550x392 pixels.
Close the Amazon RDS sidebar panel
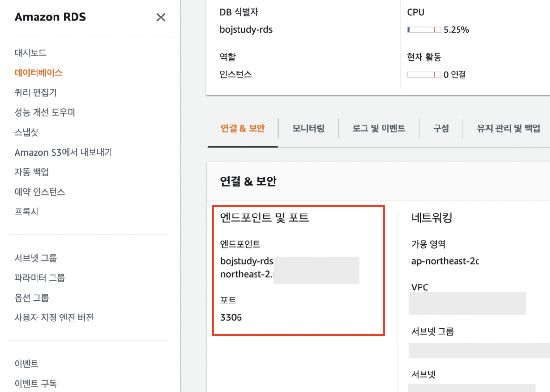pyautogui.click(x=161, y=17)
